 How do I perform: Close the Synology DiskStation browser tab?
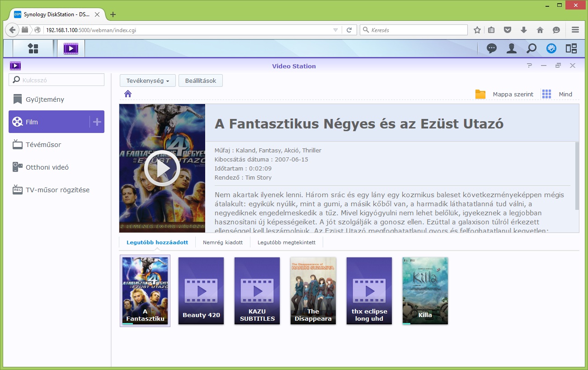click(x=97, y=14)
